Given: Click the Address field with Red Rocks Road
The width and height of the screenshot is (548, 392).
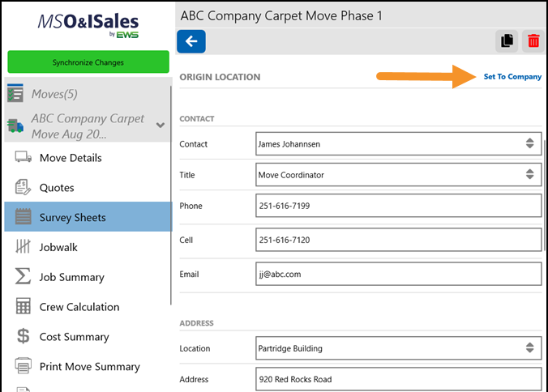Looking at the screenshot, I should coord(397,379).
